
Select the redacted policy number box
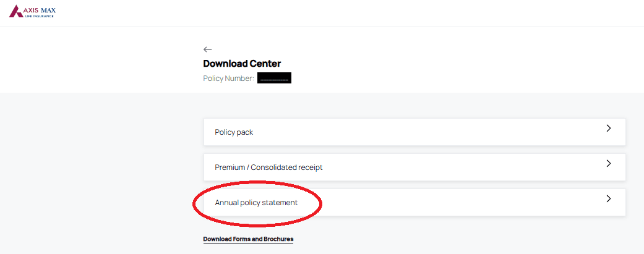[x=274, y=78]
